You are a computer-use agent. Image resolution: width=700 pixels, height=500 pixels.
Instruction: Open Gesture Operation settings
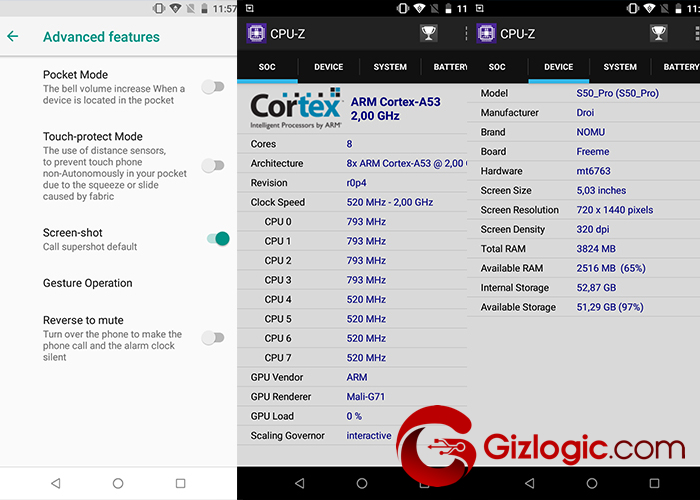[x=88, y=283]
